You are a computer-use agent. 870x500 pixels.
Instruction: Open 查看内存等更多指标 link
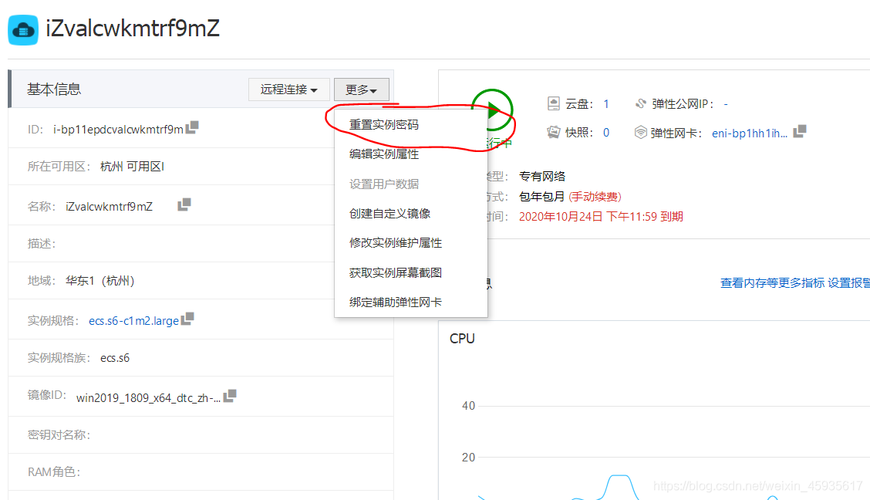tap(772, 283)
